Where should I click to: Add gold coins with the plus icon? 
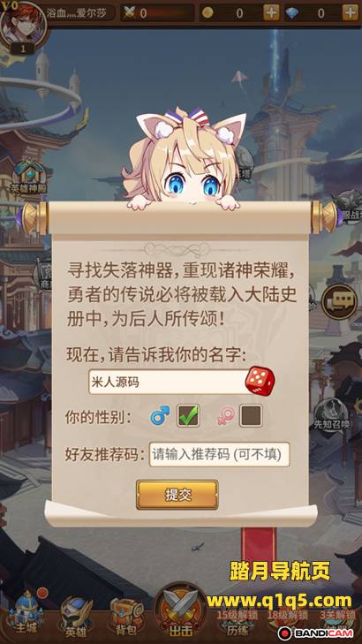[x=271, y=12]
